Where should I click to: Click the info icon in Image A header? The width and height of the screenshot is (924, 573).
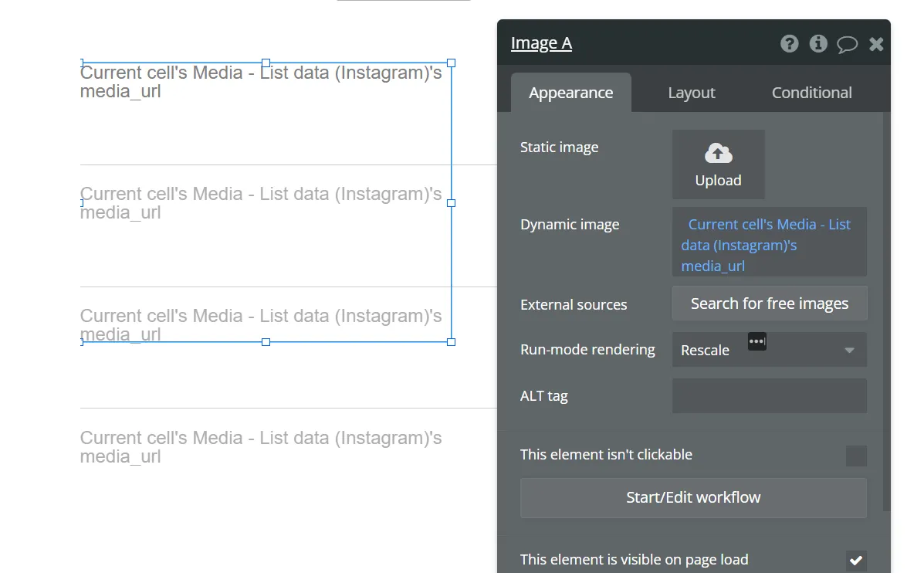pos(818,43)
